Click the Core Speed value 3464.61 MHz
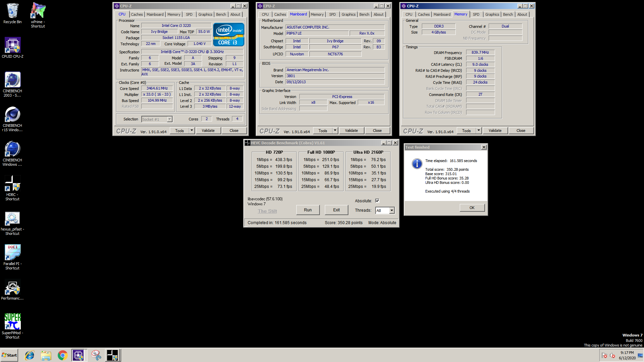 (157, 89)
